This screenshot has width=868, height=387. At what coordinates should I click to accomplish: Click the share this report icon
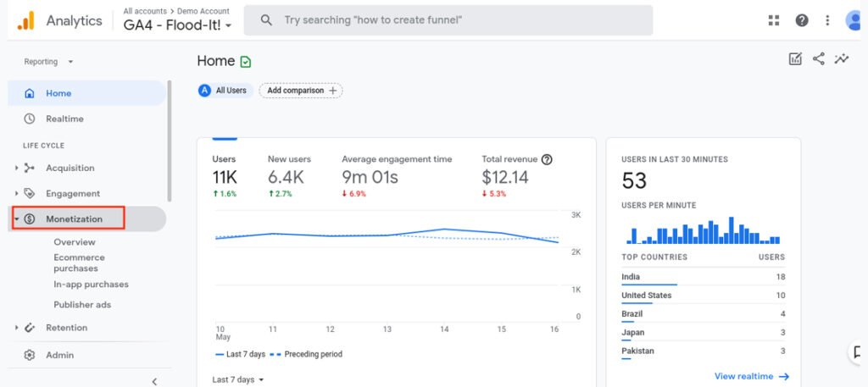818,58
